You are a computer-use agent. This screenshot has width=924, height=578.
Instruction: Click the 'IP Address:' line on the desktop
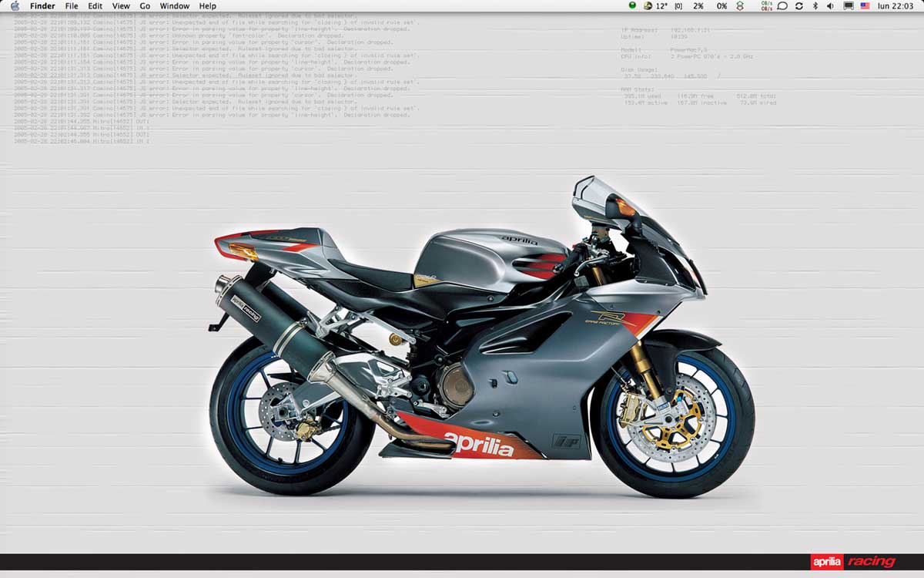click(x=665, y=30)
